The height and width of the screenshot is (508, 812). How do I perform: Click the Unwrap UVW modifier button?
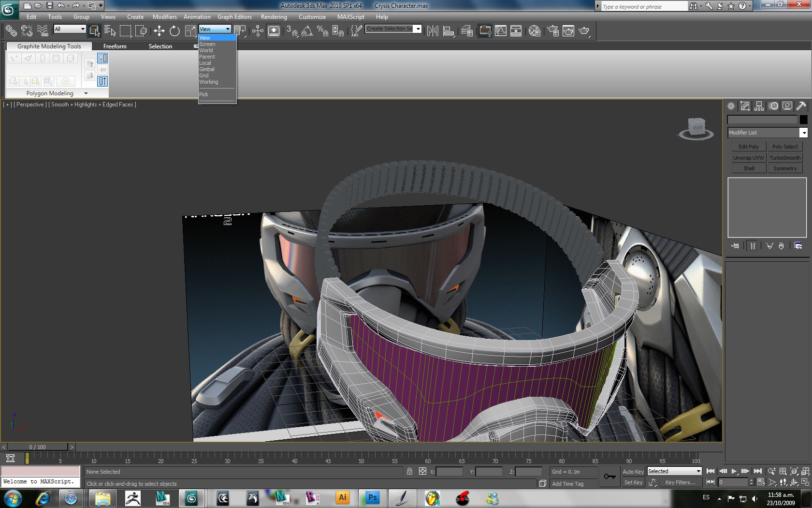(749, 158)
